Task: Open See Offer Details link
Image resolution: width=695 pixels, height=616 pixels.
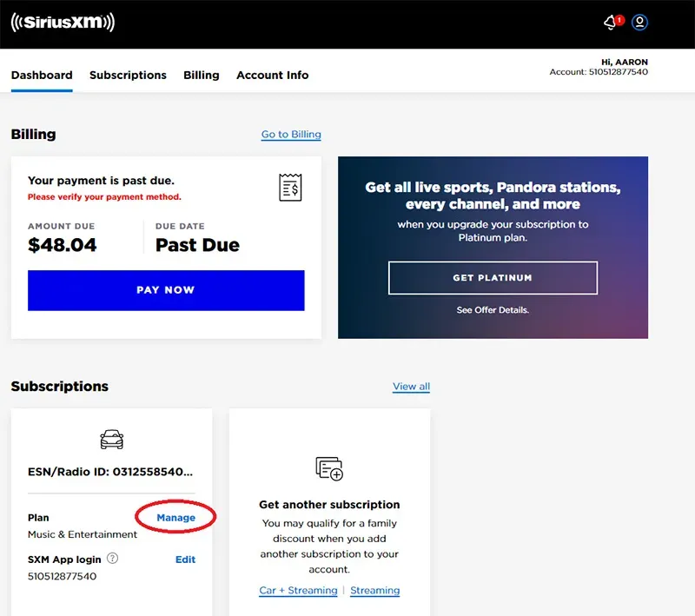Action: [x=493, y=310]
